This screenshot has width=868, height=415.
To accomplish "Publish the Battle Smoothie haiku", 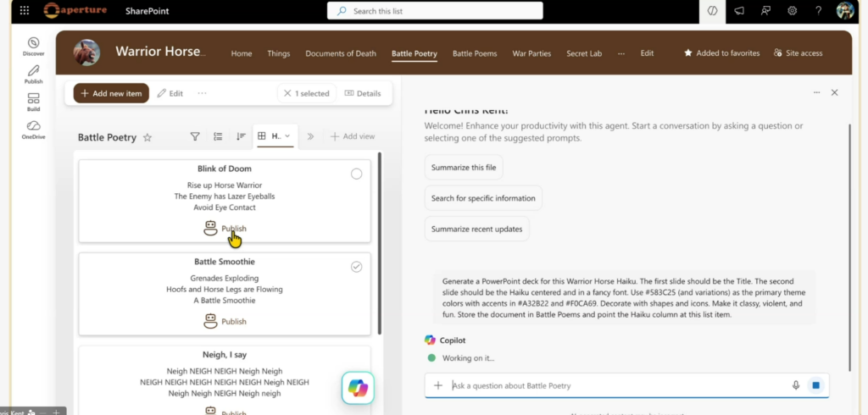I will (225, 322).
